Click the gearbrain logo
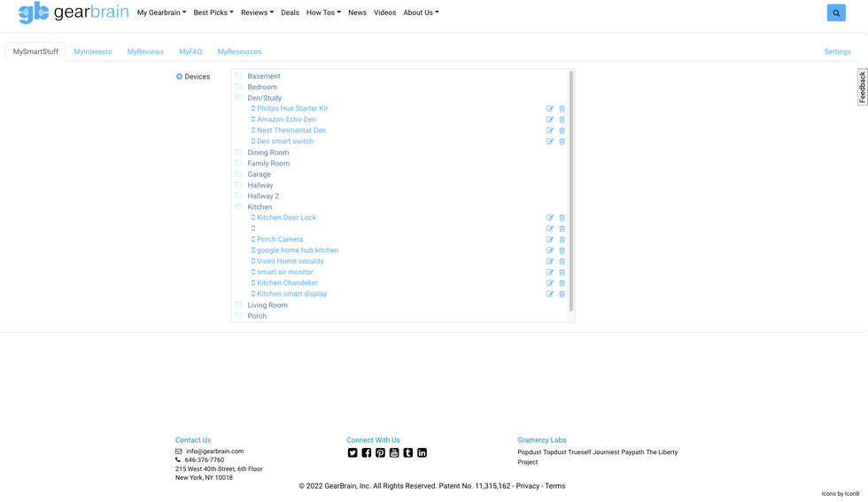Image resolution: width=868 pixels, height=502 pixels. click(73, 12)
